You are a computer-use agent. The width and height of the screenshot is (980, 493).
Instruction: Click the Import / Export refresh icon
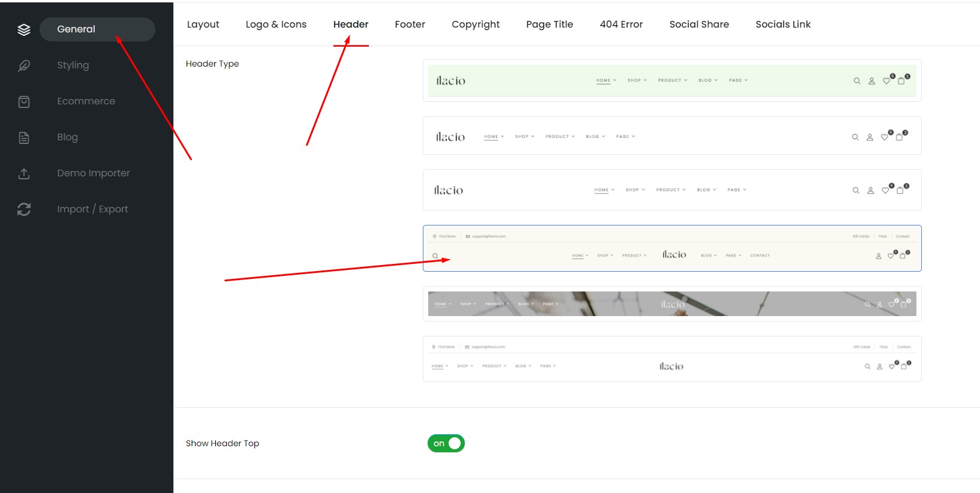(24, 209)
